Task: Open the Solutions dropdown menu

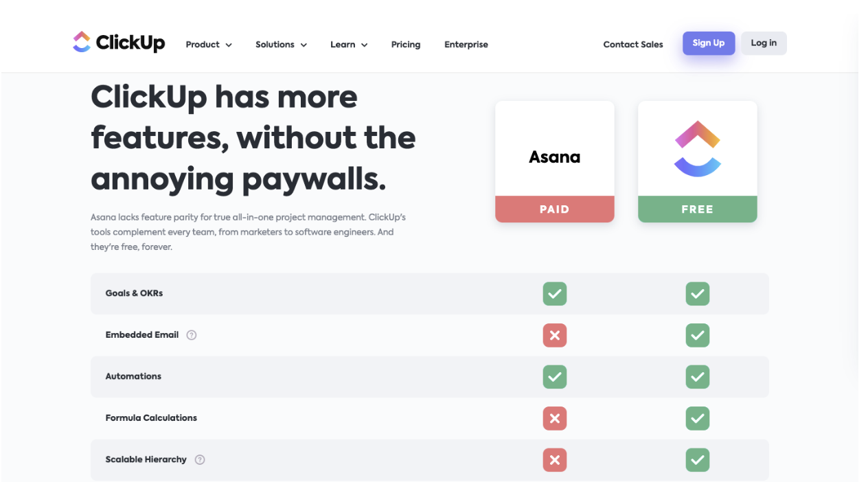Action: point(281,45)
